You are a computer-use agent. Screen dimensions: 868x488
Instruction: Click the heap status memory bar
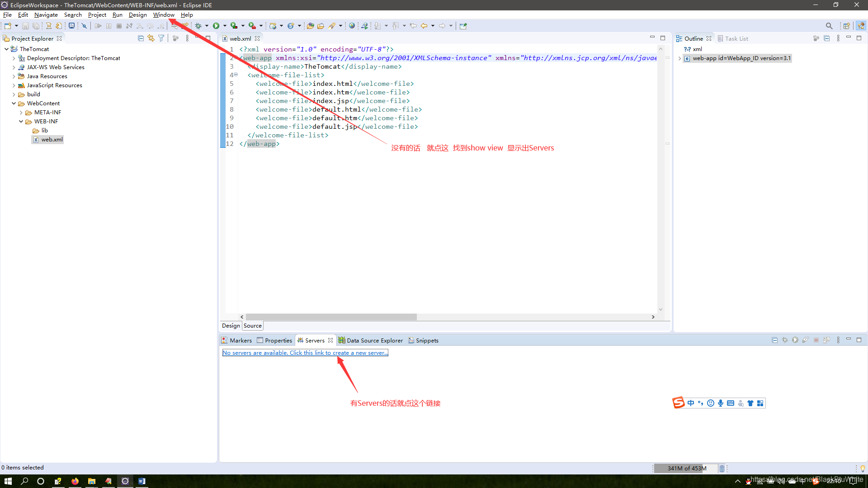687,469
